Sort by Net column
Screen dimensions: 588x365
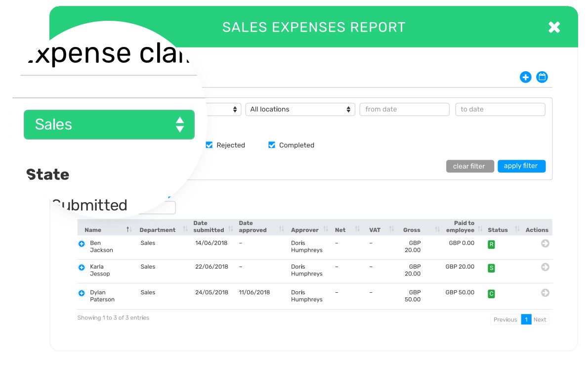(x=340, y=230)
